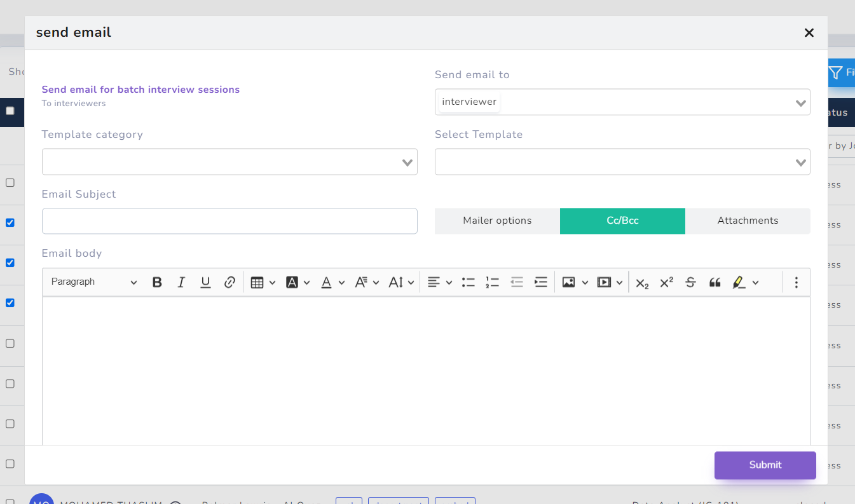The height and width of the screenshot is (504, 855).
Task: Apply bold formatting in the email body
Action: click(157, 282)
